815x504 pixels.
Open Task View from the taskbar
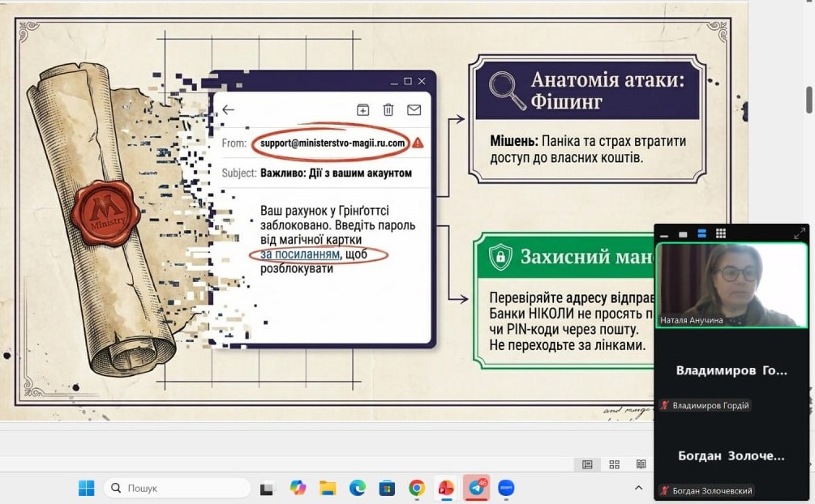[268, 488]
